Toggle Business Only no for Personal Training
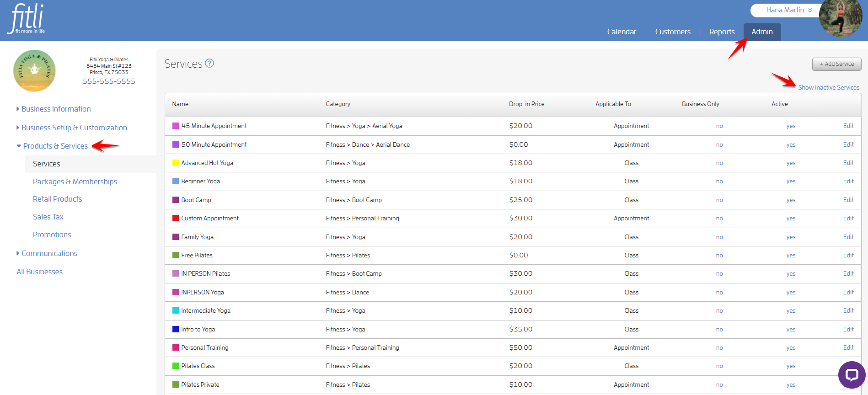The height and width of the screenshot is (395, 868). pos(719,348)
